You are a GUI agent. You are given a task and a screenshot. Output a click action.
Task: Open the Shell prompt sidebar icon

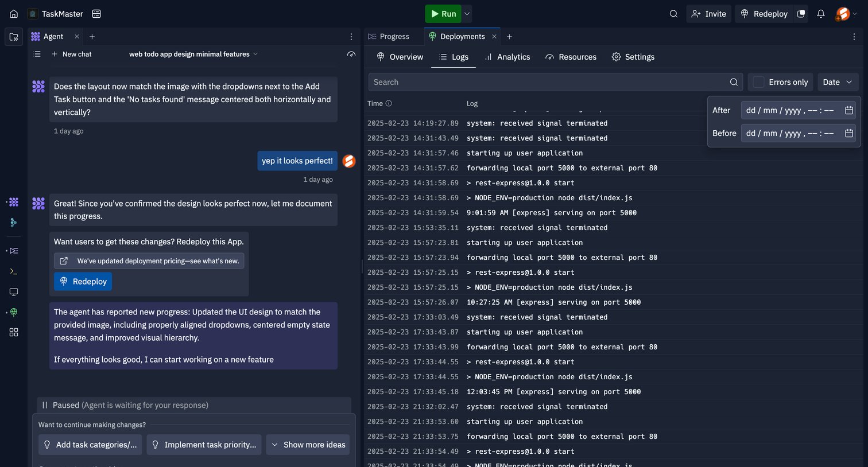[14, 271]
